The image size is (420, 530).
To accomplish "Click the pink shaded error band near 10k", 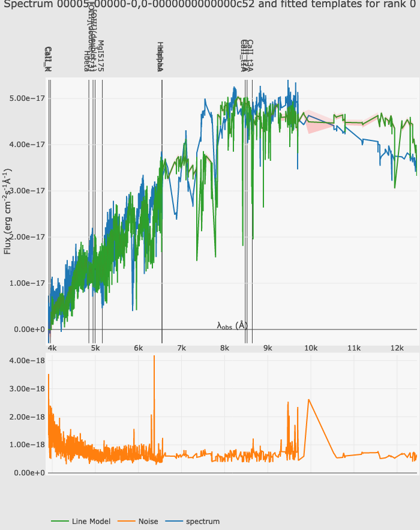I will (x=315, y=122).
